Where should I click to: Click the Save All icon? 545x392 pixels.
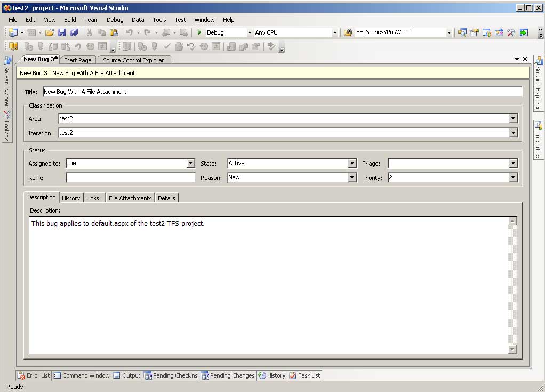point(74,32)
